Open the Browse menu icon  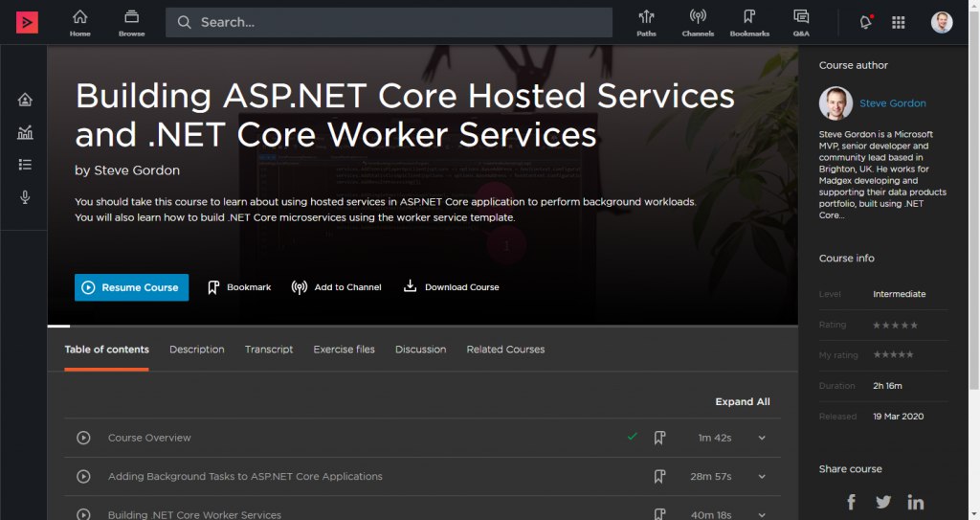pos(131,23)
